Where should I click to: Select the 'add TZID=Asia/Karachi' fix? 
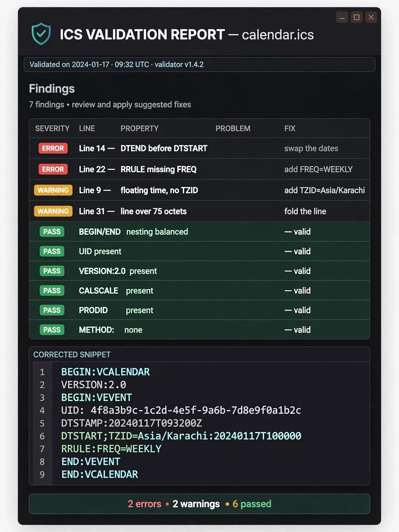325,190
